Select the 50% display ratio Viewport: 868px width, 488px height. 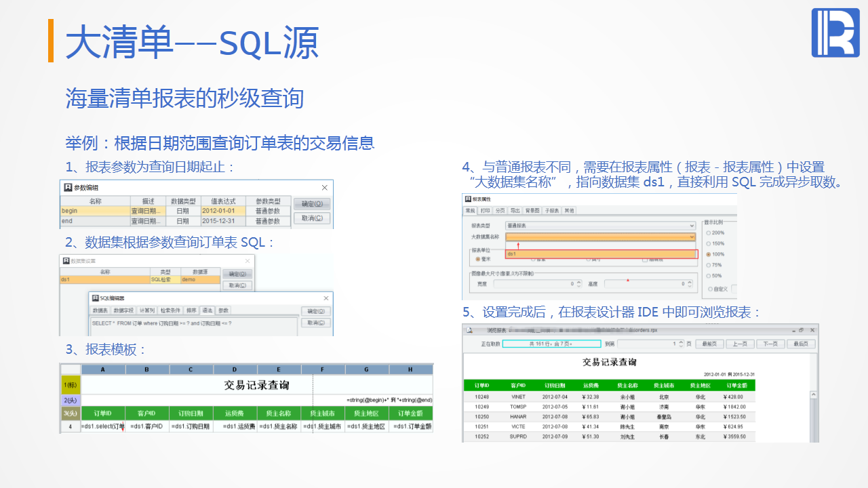[x=714, y=276]
